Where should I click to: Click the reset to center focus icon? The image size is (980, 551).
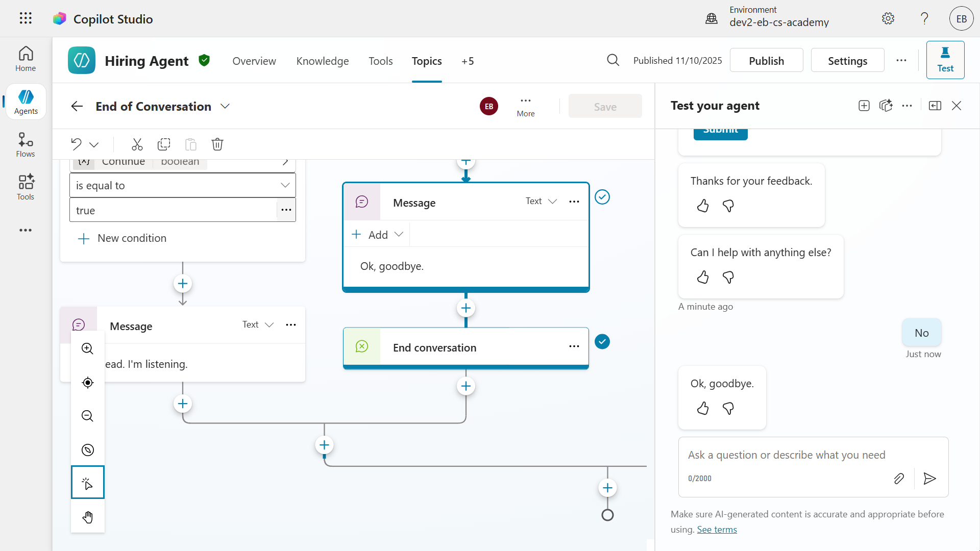click(87, 383)
